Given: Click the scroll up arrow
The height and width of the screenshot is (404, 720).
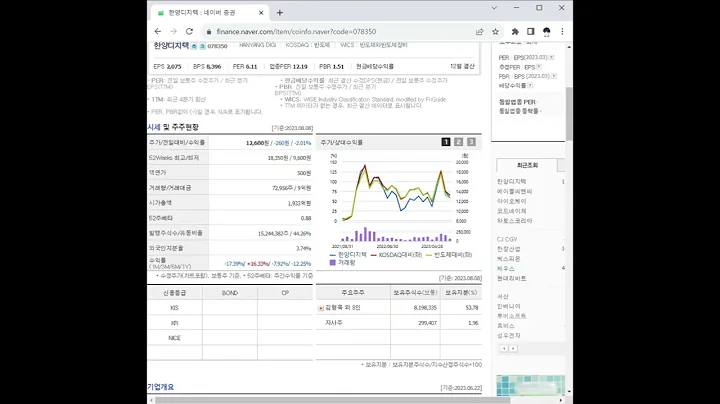Looking at the screenshot, I should pos(569,47).
